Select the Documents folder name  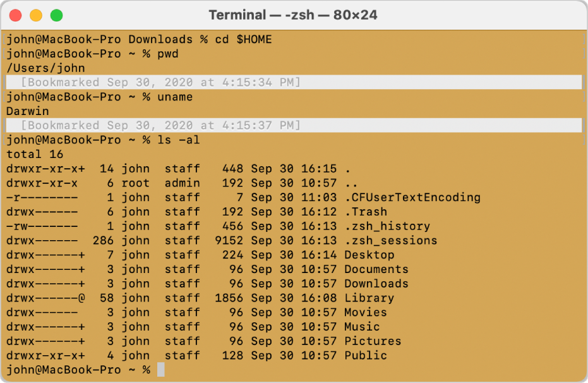(x=376, y=269)
